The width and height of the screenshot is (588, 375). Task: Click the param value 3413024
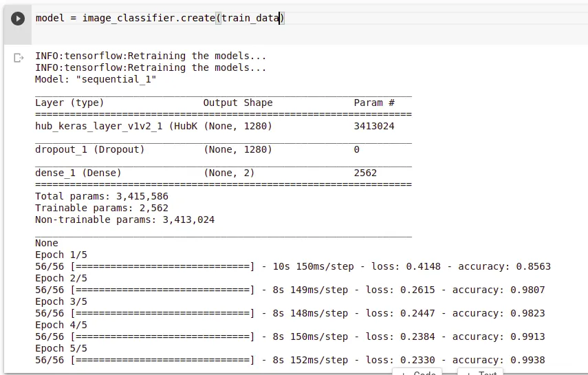click(374, 126)
